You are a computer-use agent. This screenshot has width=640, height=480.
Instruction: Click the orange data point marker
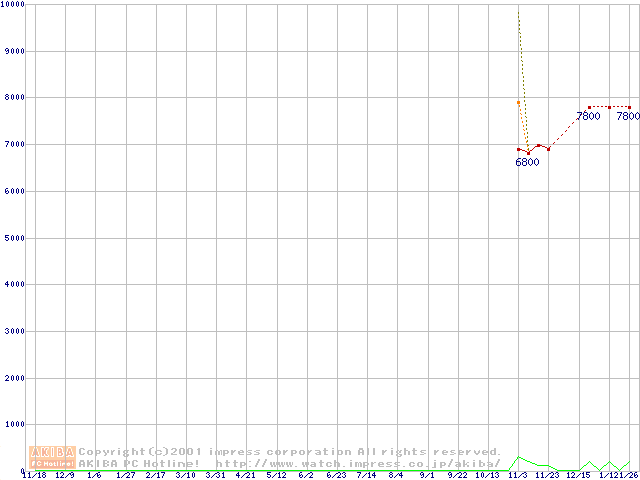click(518, 102)
